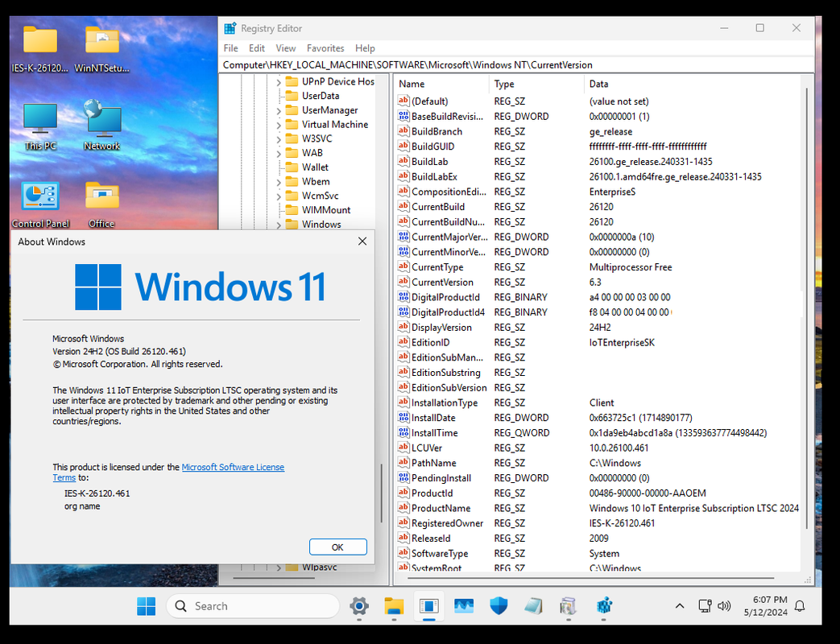Open the File menu in Registry Editor
This screenshot has width=840, height=644.
tap(231, 48)
